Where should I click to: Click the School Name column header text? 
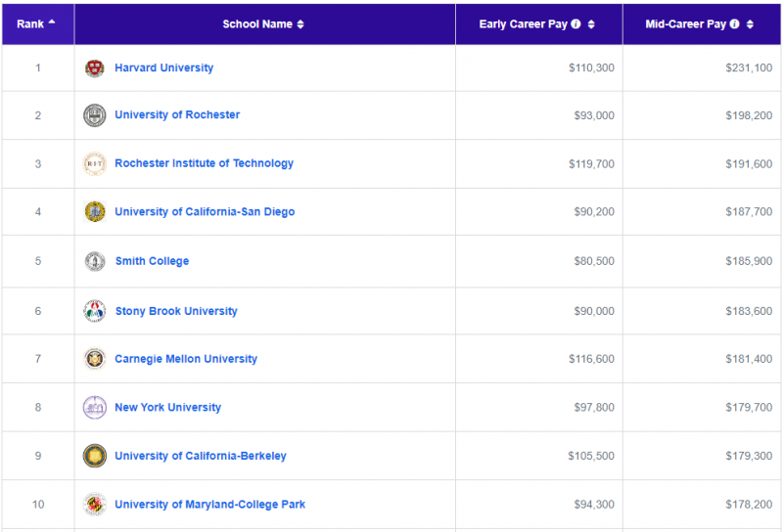257,23
